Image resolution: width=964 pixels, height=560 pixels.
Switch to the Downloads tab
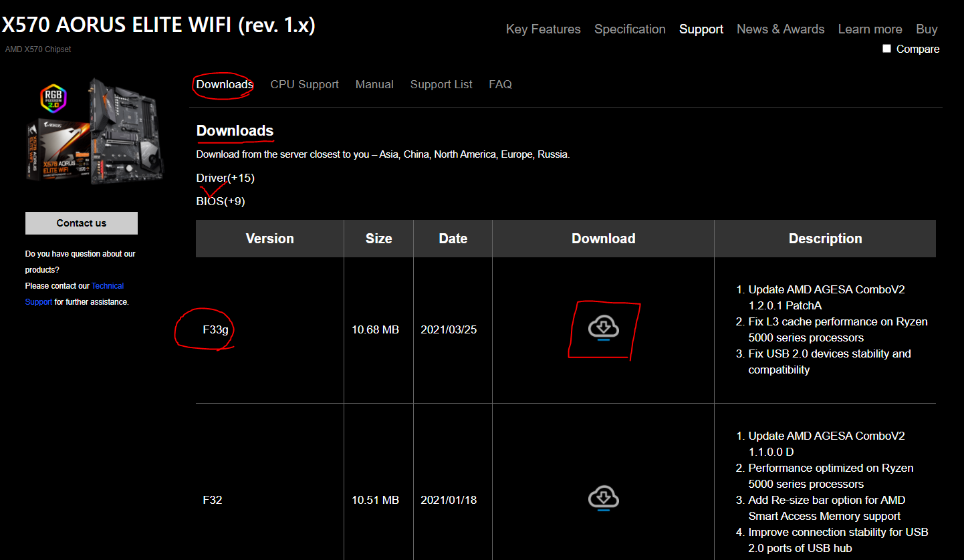[225, 84]
